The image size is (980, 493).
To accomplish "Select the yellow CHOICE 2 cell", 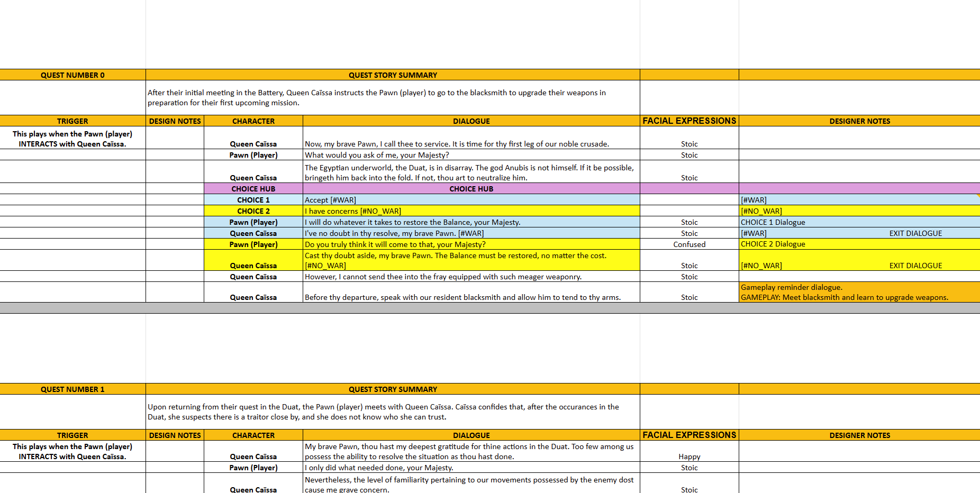I will coord(253,211).
